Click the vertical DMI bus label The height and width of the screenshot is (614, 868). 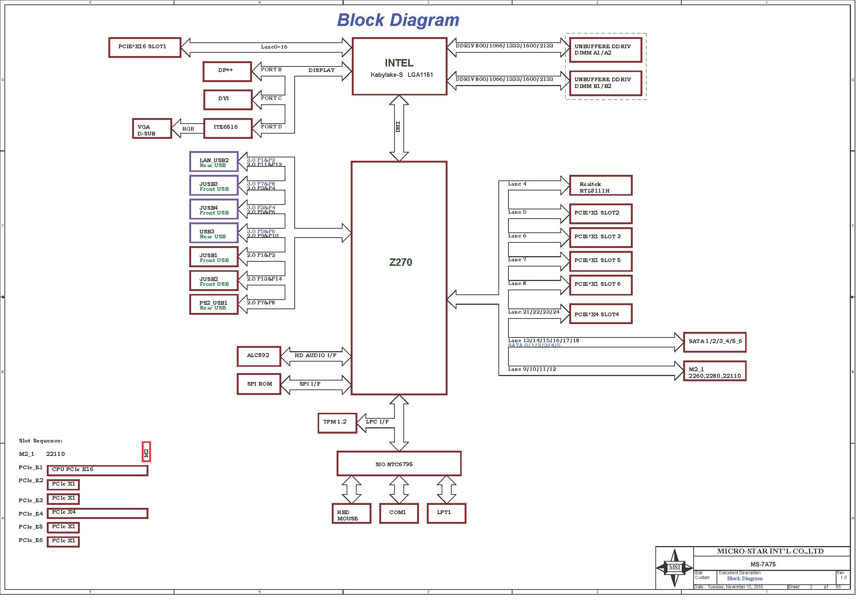point(398,127)
